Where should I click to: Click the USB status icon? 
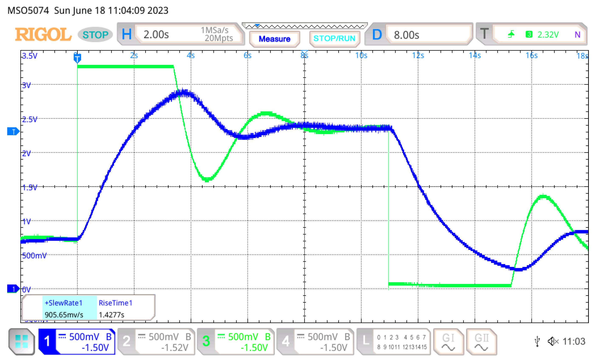(537, 341)
